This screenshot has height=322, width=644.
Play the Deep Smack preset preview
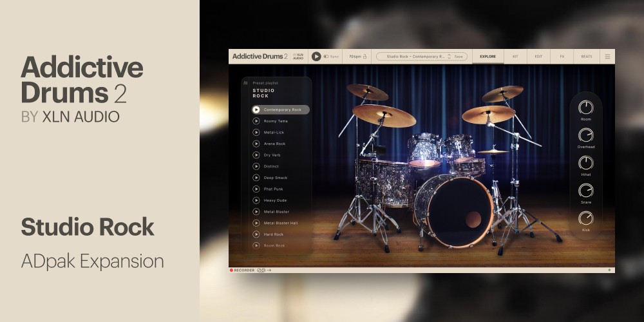coord(256,178)
